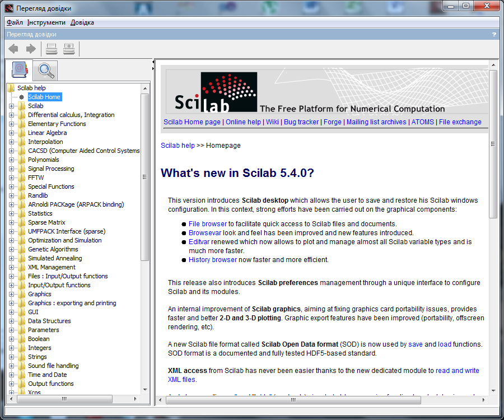Image resolution: width=504 pixels, height=420 pixels.
Task: Open the Wiki link
Action: (x=272, y=122)
